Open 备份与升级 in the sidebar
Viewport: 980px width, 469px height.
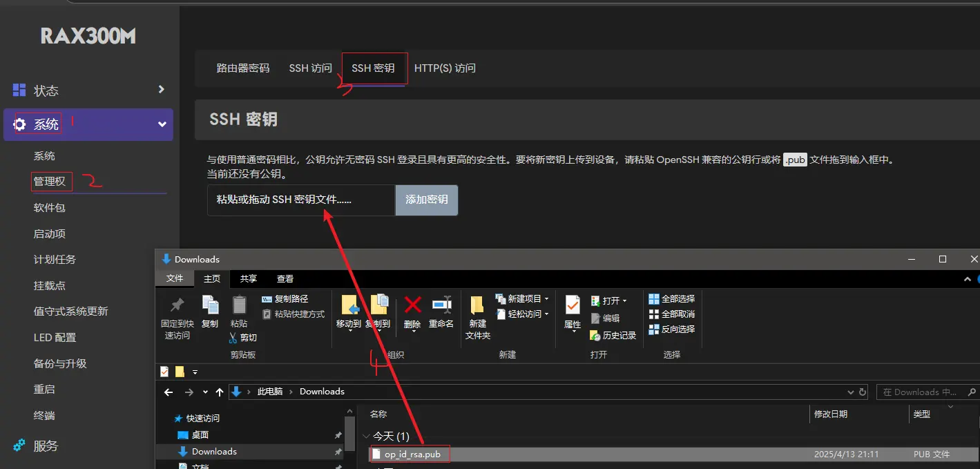[x=60, y=363]
